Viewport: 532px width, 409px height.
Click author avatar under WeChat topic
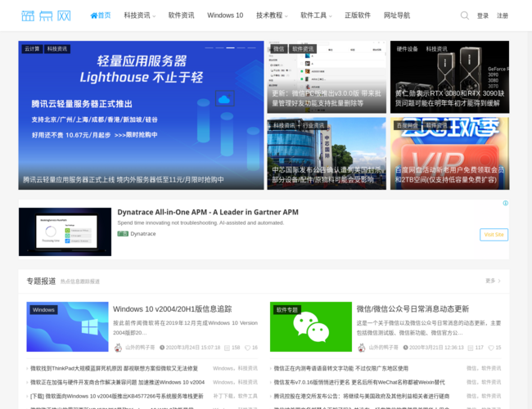point(362,348)
